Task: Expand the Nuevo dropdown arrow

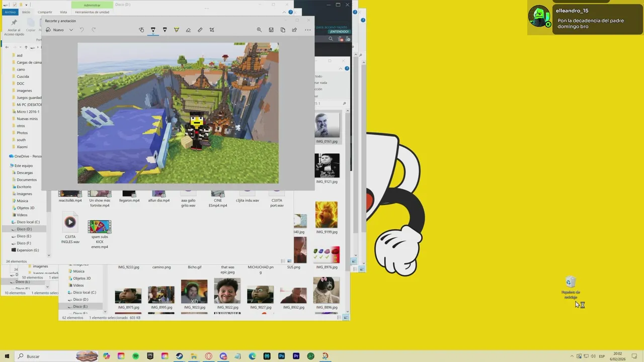Action: pos(71,30)
